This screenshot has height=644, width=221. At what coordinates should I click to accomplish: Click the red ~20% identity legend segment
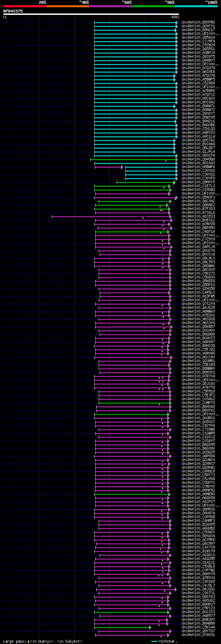click(25, 6)
